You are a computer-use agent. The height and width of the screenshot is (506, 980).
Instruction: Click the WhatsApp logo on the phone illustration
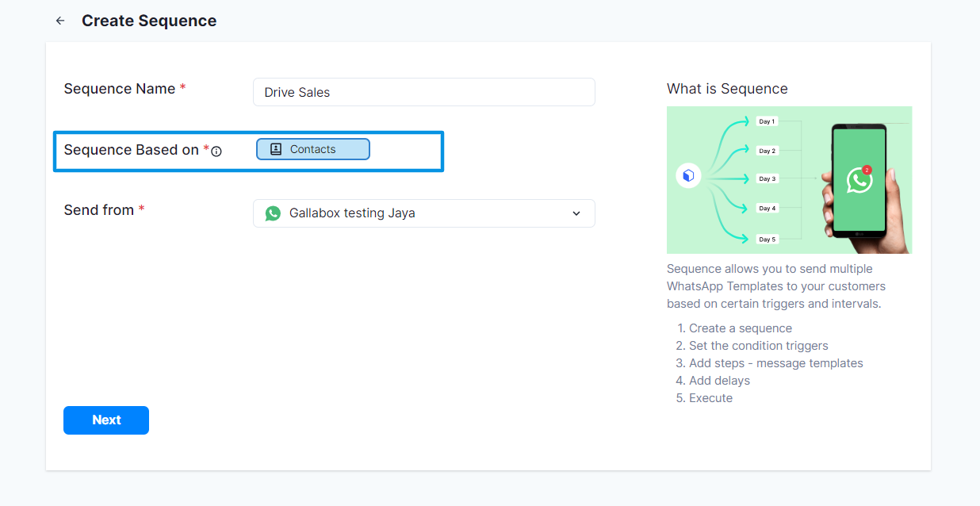858,181
